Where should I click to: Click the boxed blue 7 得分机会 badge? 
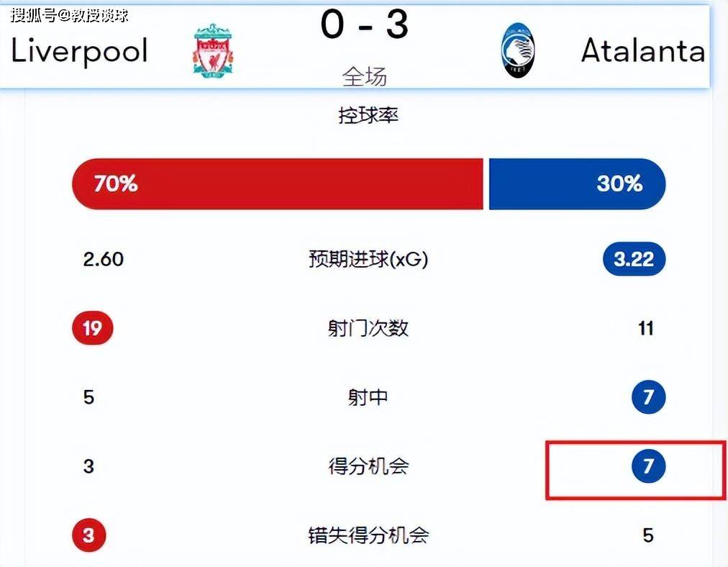pyautogui.click(x=649, y=466)
